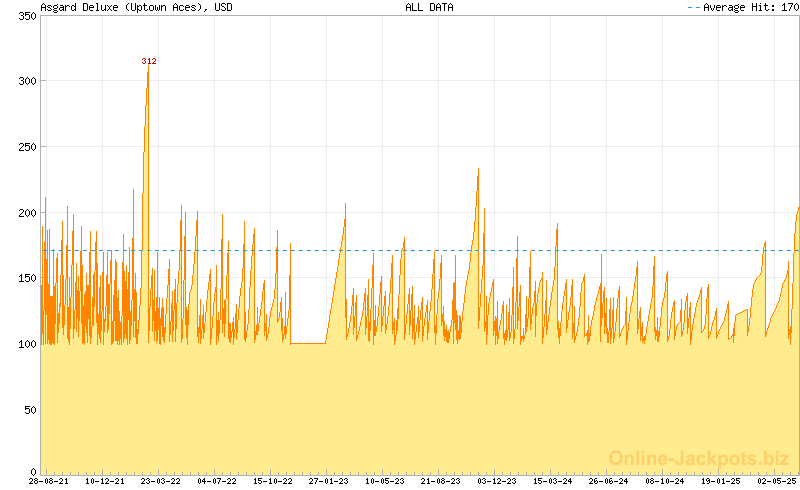The image size is (800, 490).
Task: Select the 02-05-25 date label
Action: [x=777, y=481]
